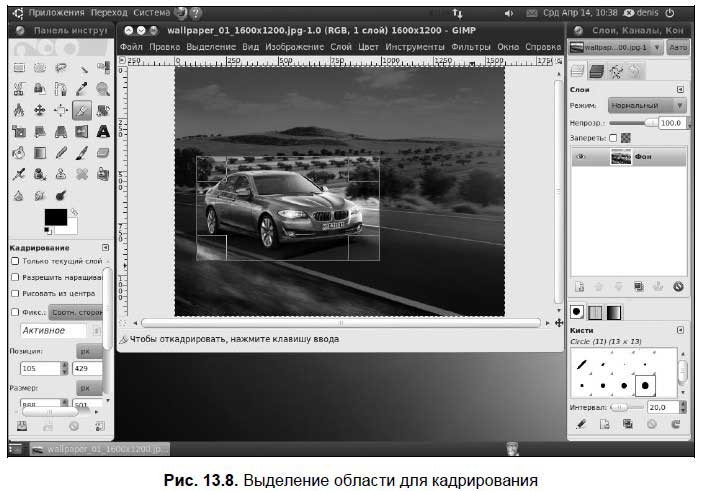This screenshot has height=491, width=703.
Task: Select the Ellipse Select tool
Action: (40, 68)
